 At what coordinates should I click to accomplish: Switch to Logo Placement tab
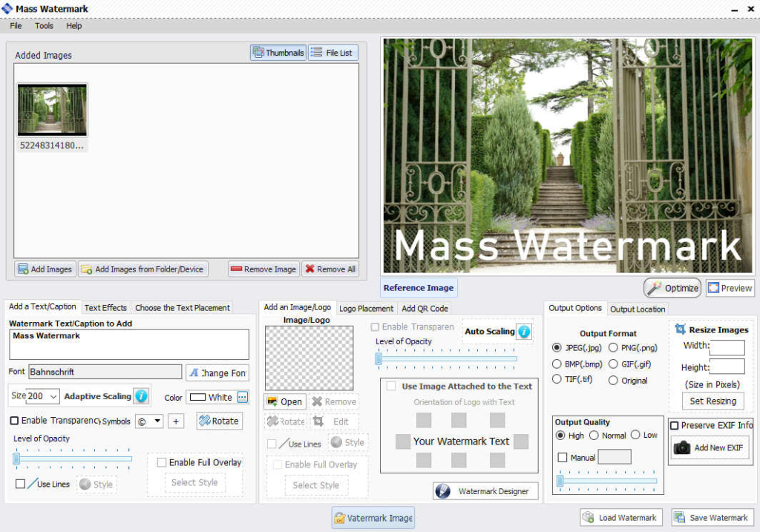pos(367,309)
